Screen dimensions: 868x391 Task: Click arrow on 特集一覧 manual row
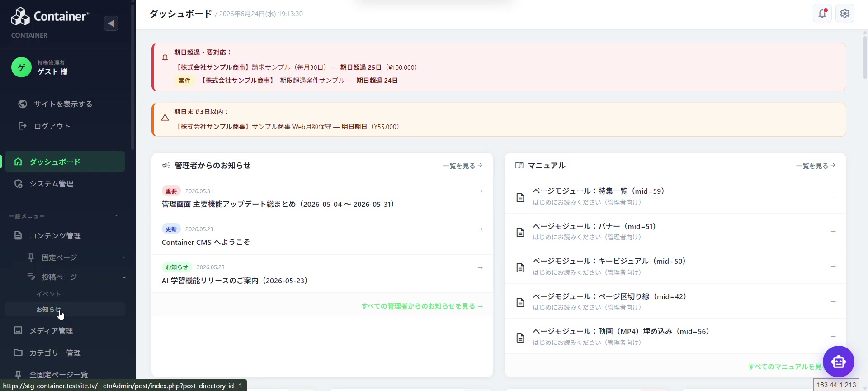coord(833,196)
